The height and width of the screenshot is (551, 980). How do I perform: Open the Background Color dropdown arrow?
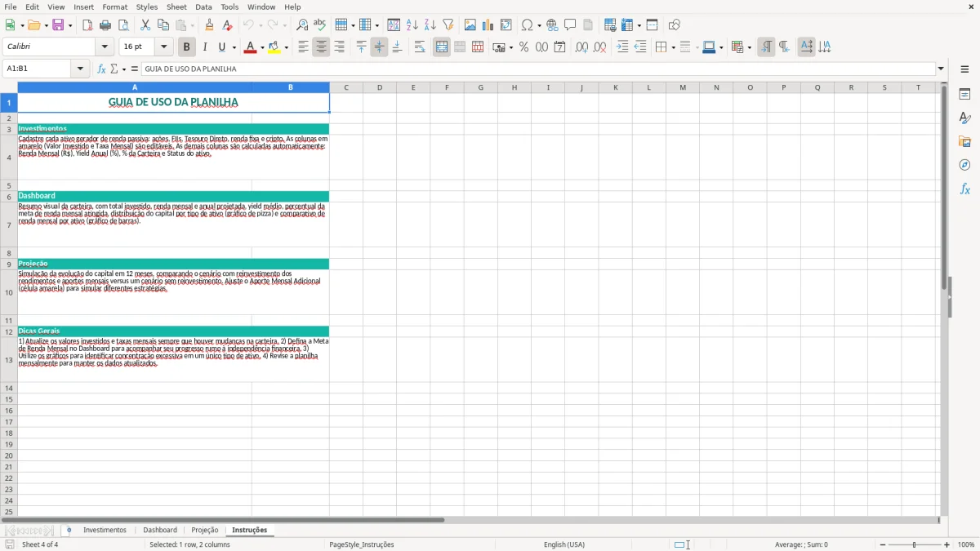[286, 47]
